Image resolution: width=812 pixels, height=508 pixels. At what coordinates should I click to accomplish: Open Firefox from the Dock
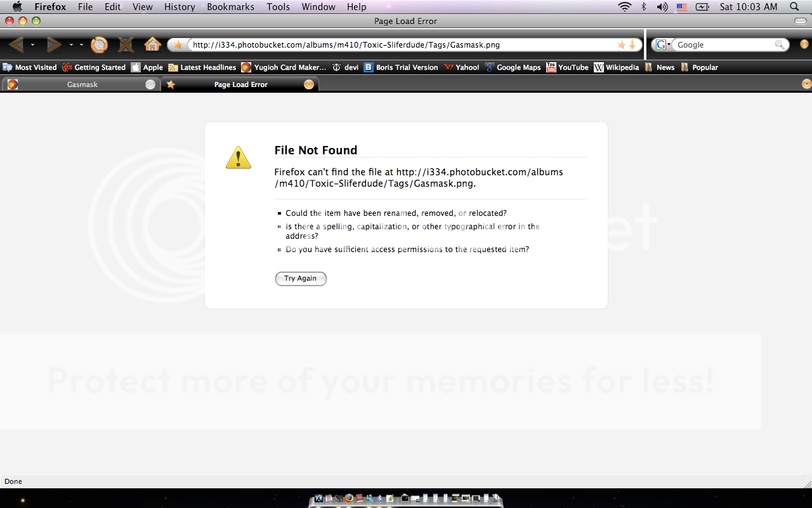point(349,499)
